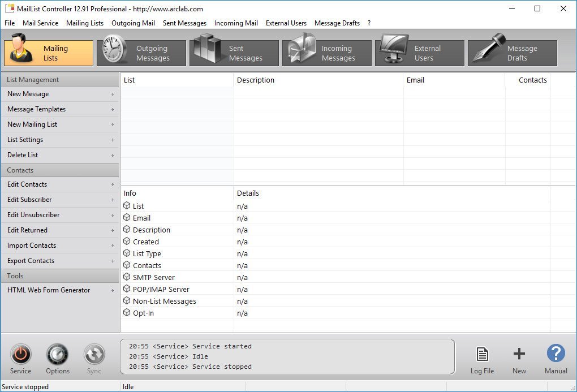Expand the Import Contacts arrow
The width and height of the screenshot is (577, 392).
click(112, 246)
